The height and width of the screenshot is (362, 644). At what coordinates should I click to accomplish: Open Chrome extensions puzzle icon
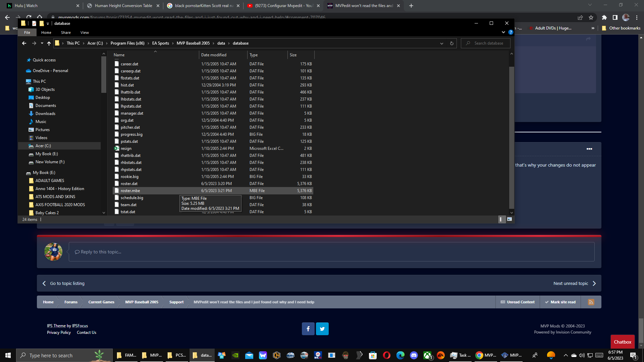[x=604, y=17]
